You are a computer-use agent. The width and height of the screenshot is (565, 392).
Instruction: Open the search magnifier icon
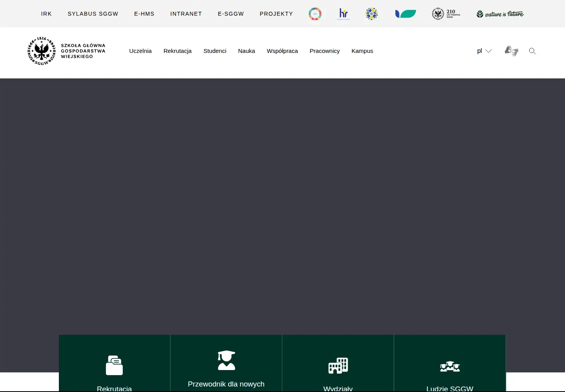point(532,51)
